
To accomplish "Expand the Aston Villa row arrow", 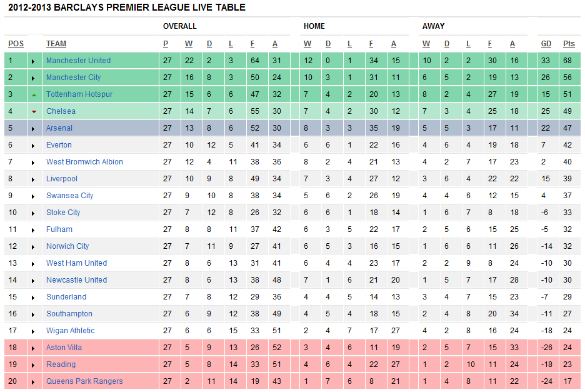I will point(34,348).
